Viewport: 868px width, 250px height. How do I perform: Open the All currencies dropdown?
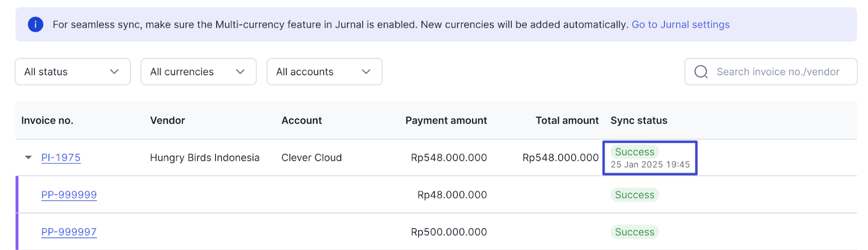click(199, 72)
